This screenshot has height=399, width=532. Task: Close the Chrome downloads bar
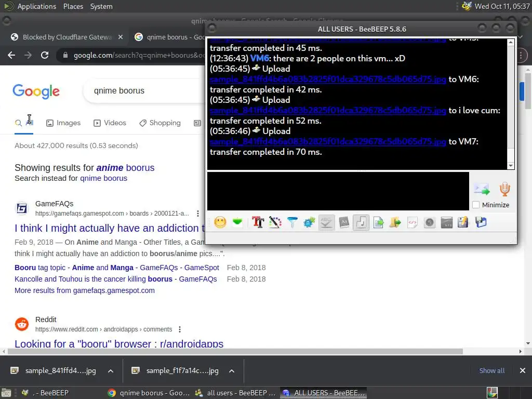click(x=523, y=370)
